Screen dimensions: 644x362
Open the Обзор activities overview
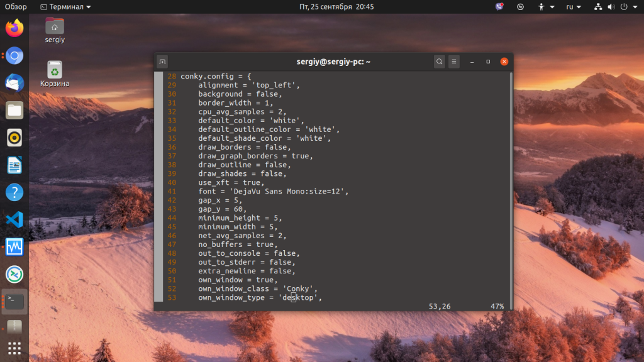click(x=16, y=6)
